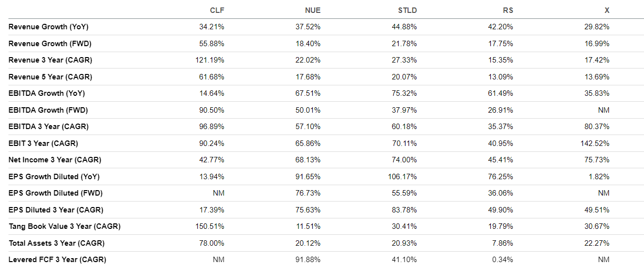Select the Total Assets 3 Year (CAGR) label
Viewport: 644px width, 277px height.
tap(57, 243)
